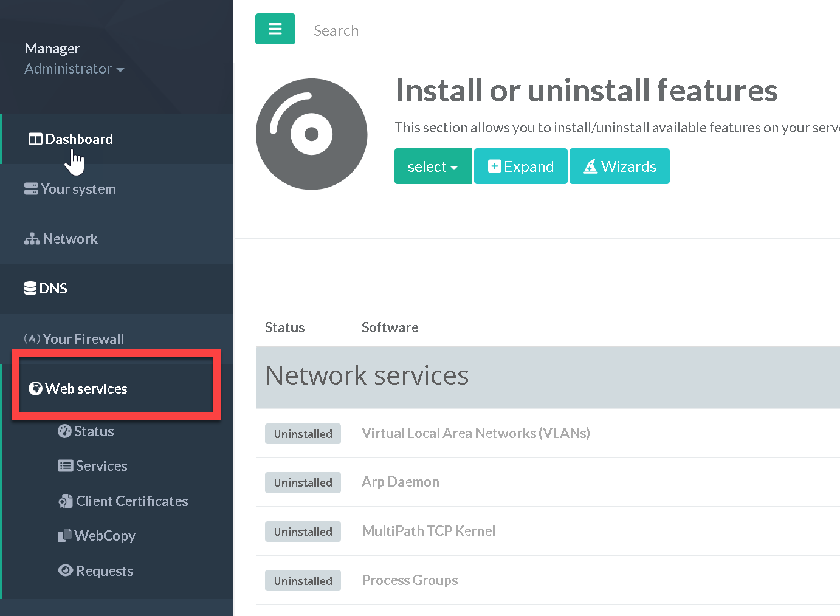This screenshot has height=616, width=840.
Task: Open Status under Web services
Action: coord(94,431)
